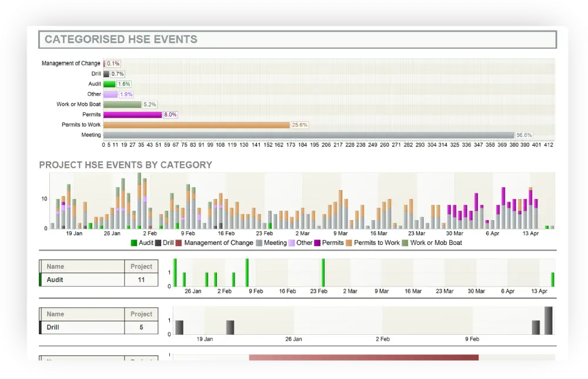The height and width of the screenshot is (379, 588).
Task: Select the Work or Mob Boat bar
Action: (122, 105)
